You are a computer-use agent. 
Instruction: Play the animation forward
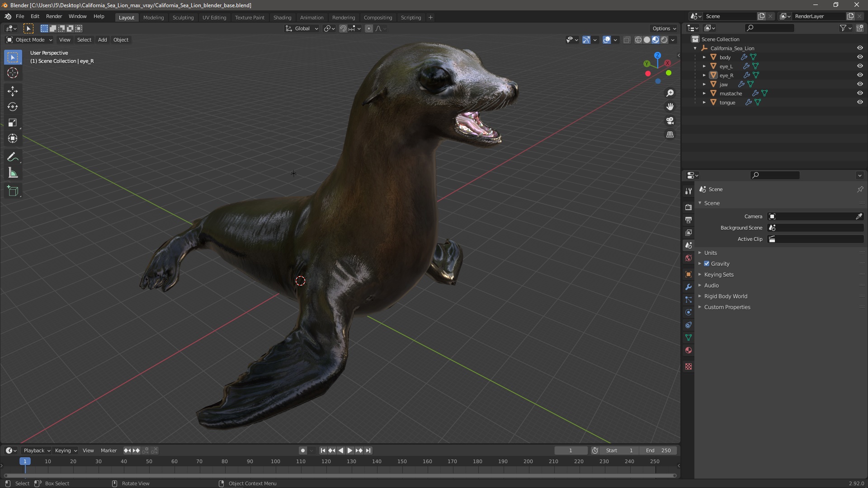pyautogui.click(x=350, y=450)
